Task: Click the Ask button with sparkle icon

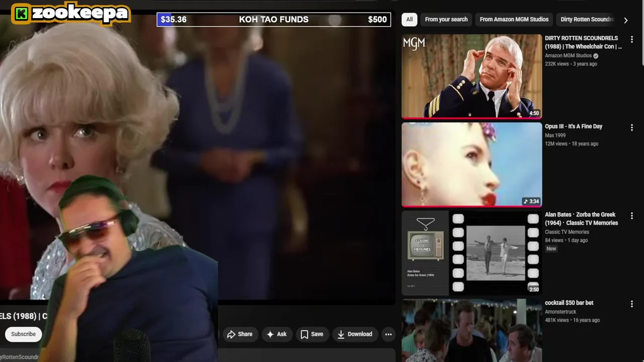Action: [x=277, y=334]
